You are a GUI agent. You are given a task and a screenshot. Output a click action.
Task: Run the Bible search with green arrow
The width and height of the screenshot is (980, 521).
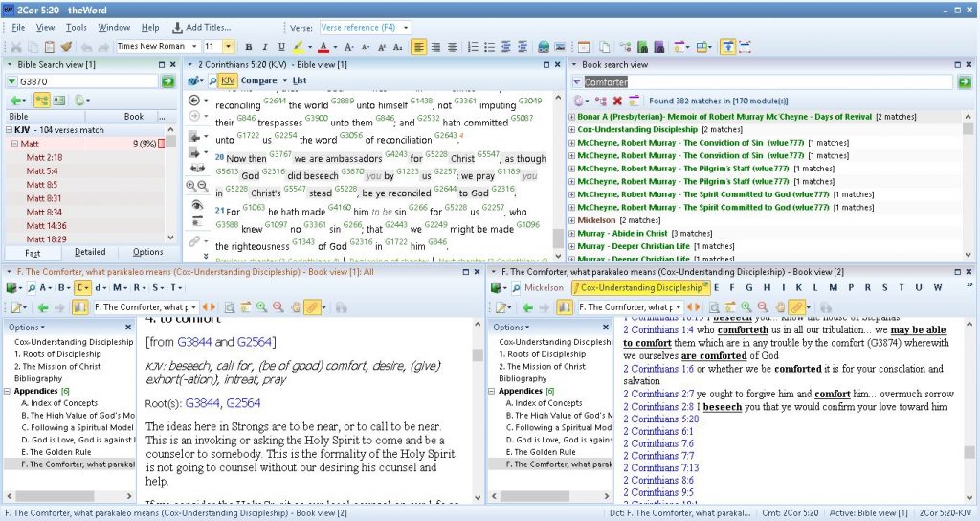point(167,81)
